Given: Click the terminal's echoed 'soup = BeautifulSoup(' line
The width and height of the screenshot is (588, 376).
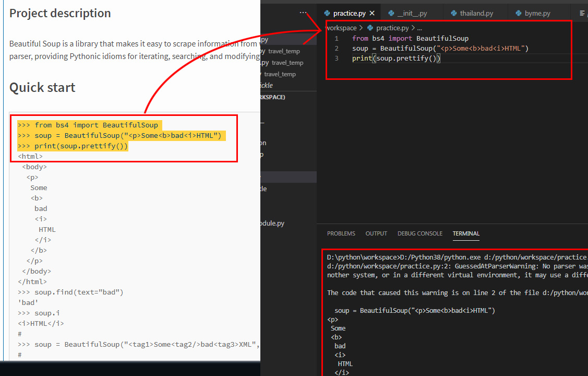Looking at the screenshot, I should (415, 311).
